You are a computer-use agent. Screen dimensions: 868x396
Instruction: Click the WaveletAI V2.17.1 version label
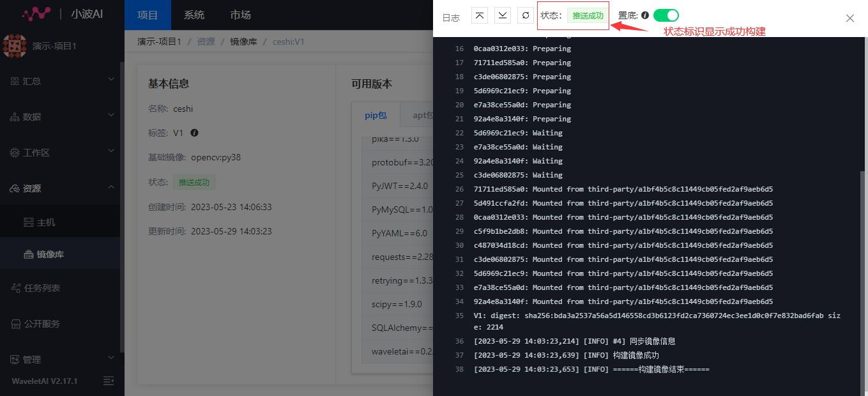(x=45, y=381)
